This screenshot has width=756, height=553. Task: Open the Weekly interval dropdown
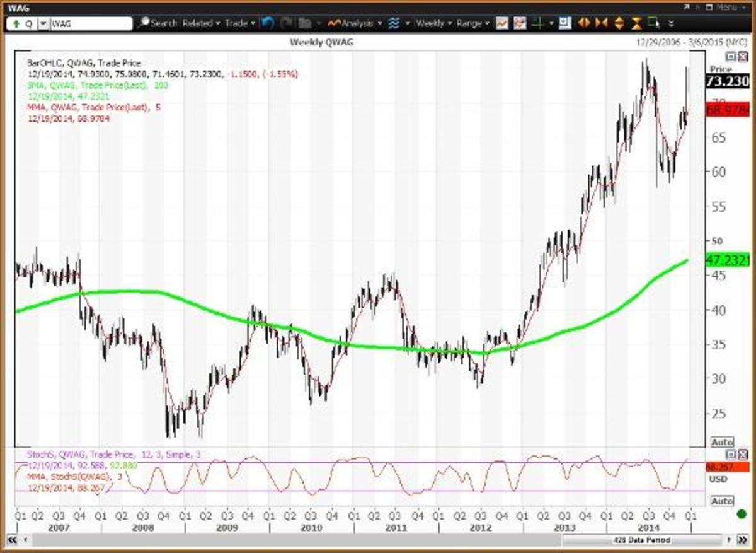point(430,23)
